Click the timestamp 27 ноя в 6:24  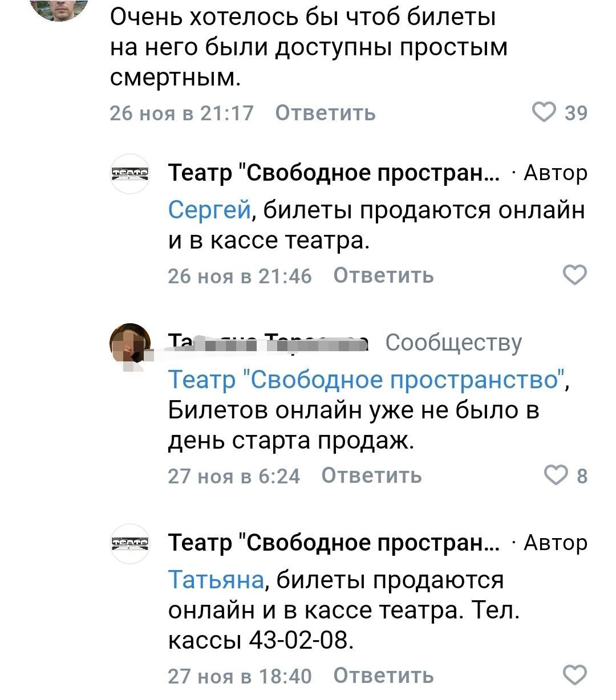point(233,475)
